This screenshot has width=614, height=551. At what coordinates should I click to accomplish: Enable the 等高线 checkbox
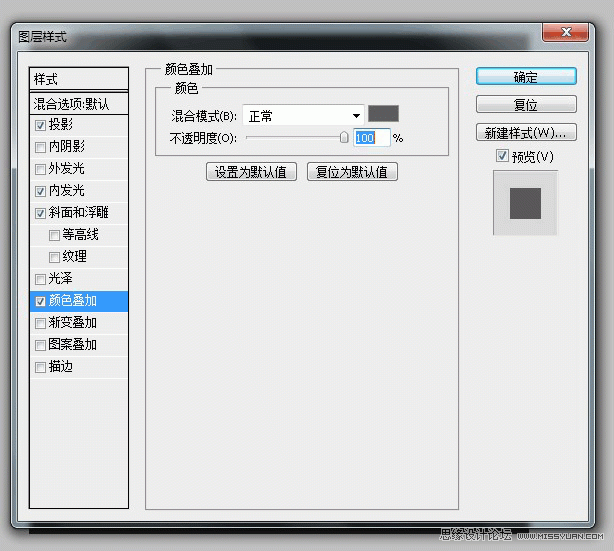pos(54,235)
